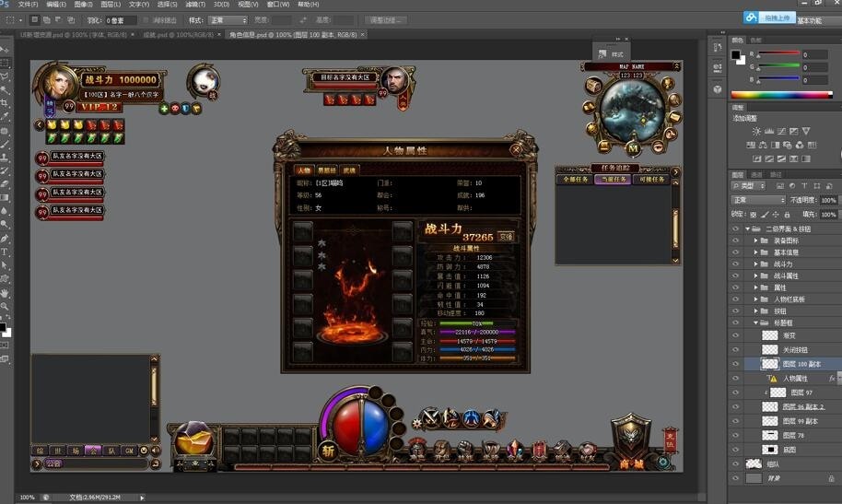Add a Color Balance adjustment
The image size is (842, 504).
tap(763, 145)
